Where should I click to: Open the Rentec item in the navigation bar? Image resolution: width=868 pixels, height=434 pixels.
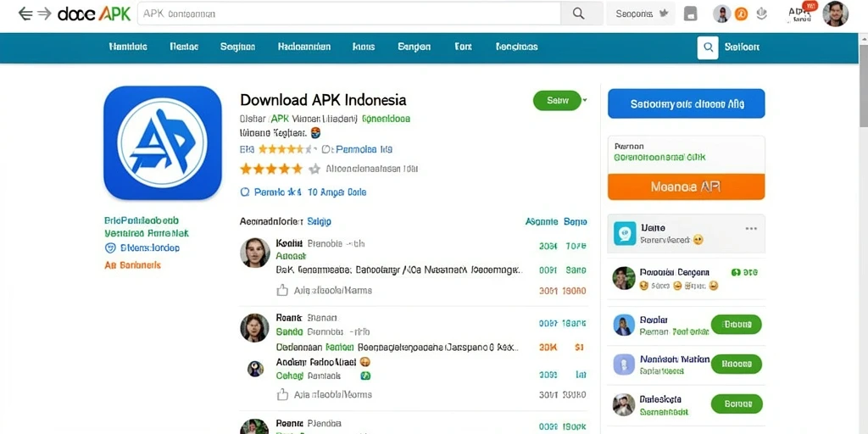(184, 47)
